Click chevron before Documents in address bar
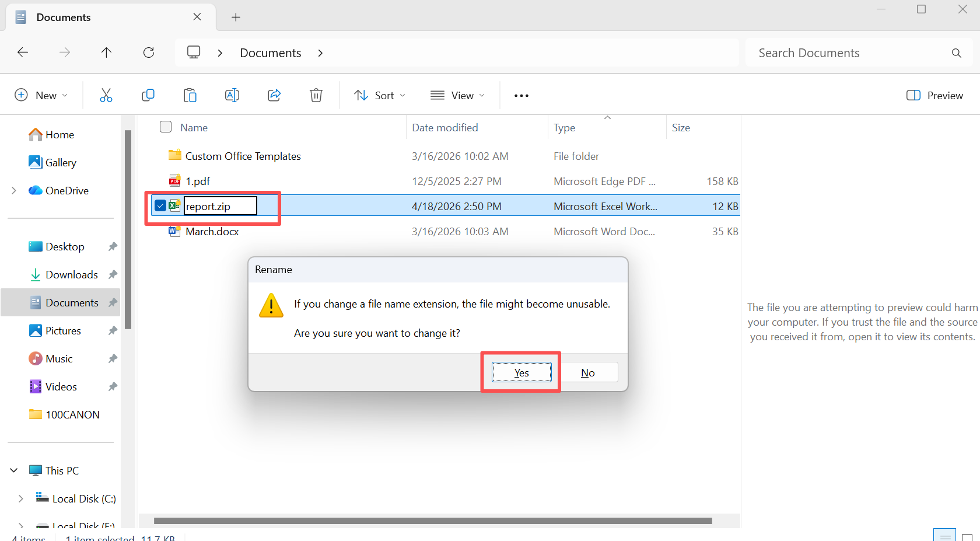 [220, 53]
